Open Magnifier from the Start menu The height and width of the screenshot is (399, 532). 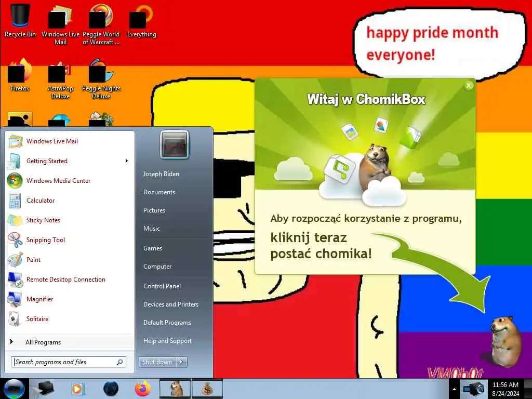point(70,299)
